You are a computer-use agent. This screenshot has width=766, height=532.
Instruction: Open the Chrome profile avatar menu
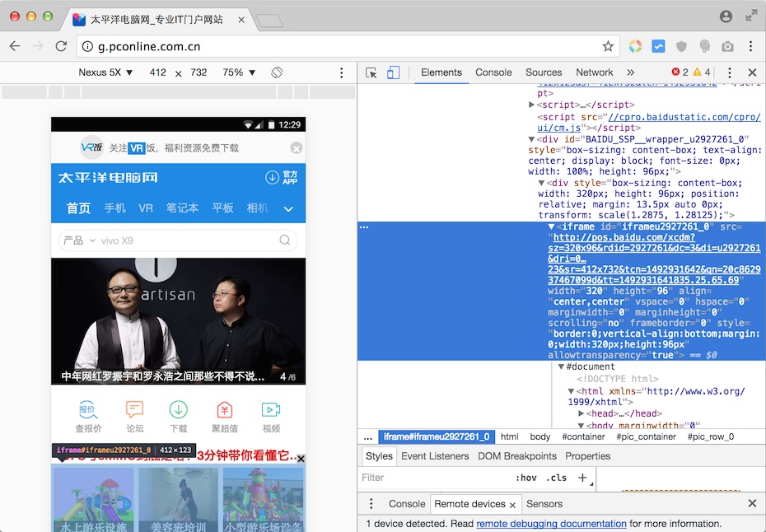(726, 16)
